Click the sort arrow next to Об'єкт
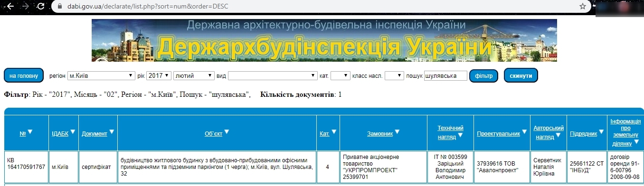644x186 pixels. pos(227,132)
